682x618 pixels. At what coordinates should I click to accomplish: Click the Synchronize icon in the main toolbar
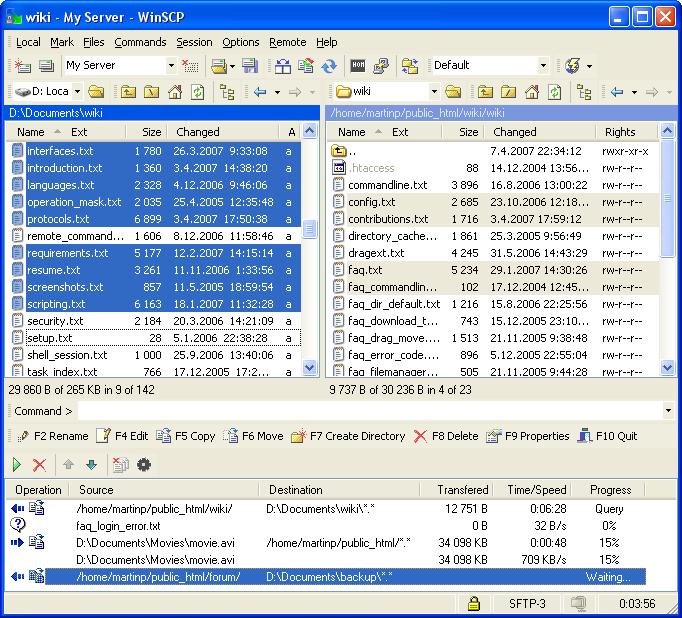pos(329,66)
